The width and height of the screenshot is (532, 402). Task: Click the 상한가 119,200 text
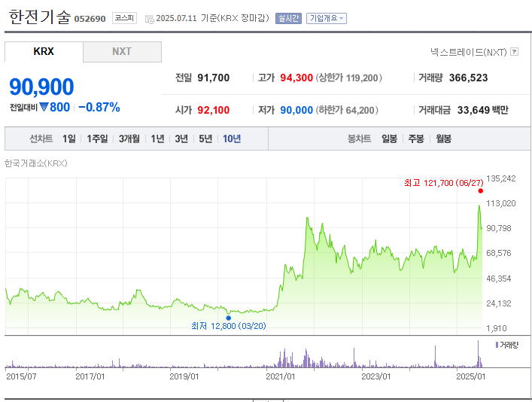point(349,78)
